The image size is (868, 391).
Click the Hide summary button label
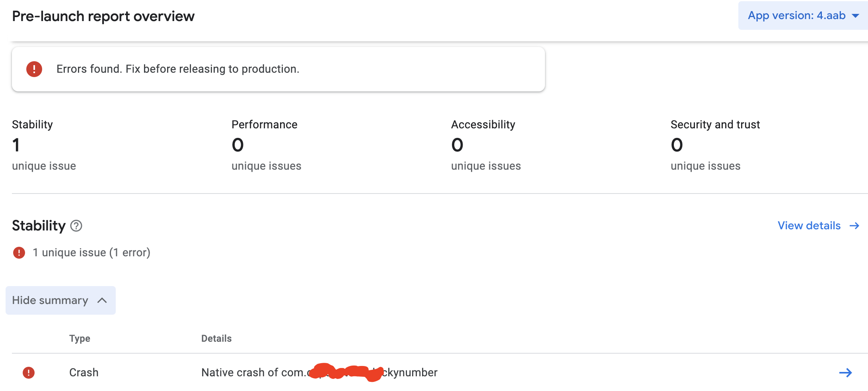click(50, 300)
